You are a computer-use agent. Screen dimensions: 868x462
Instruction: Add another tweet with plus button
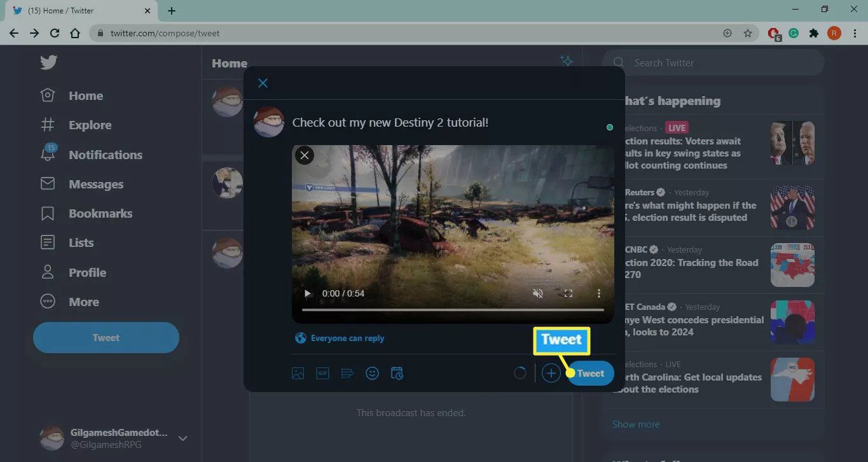pyautogui.click(x=551, y=374)
